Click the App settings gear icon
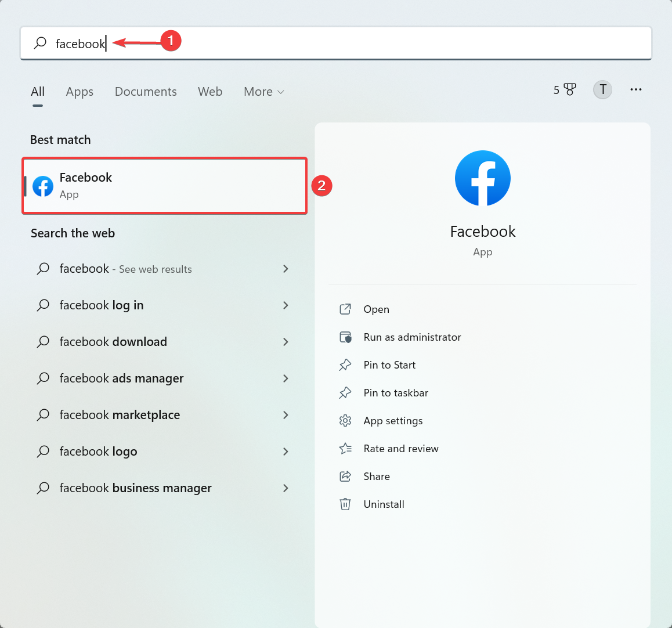 (x=345, y=421)
